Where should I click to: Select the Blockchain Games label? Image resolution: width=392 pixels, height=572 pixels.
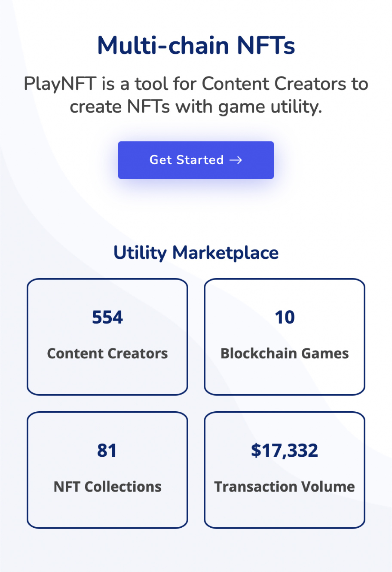285,353
